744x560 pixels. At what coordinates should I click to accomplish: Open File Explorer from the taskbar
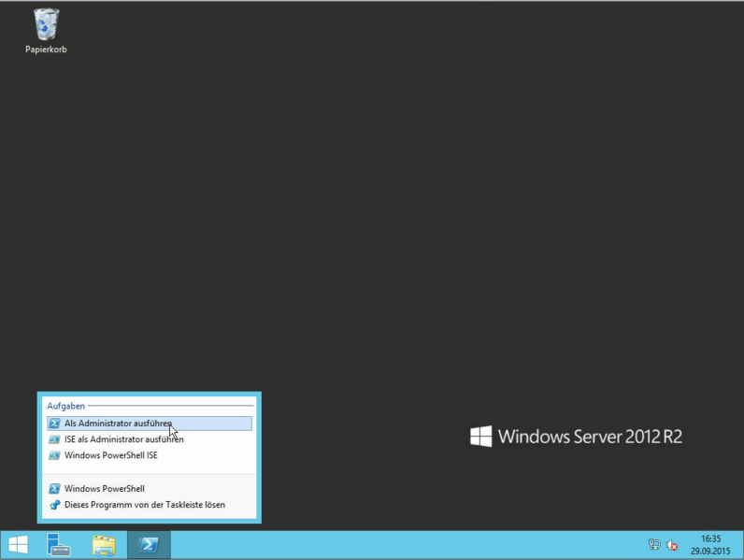(x=104, y=545)
